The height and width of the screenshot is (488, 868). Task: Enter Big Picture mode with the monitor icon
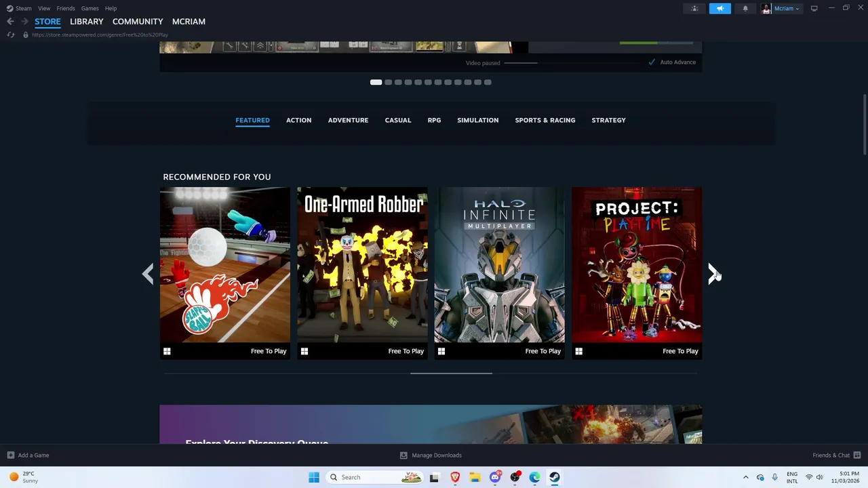[814, 8]
